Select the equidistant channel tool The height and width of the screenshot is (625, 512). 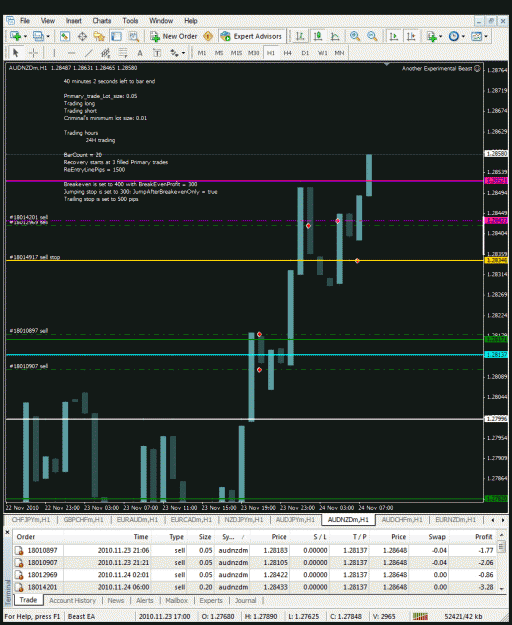(106, 53)
